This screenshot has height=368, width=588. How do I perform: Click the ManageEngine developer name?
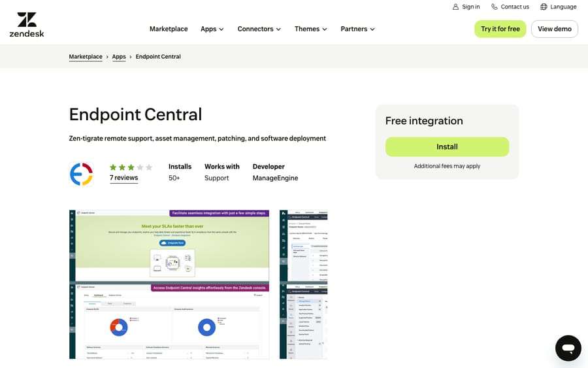click(x=275, y=178)
